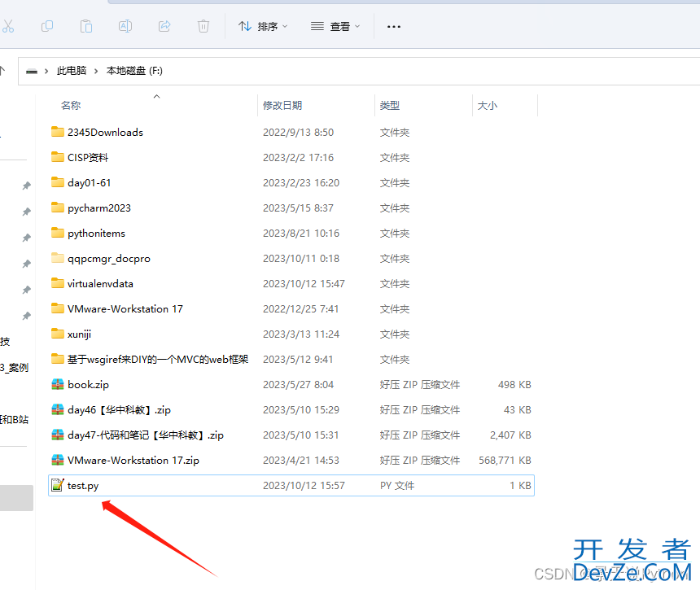Select the test.py file icon
The height and width of the screenshot is (590, 700).
click(x=58, y=485)
